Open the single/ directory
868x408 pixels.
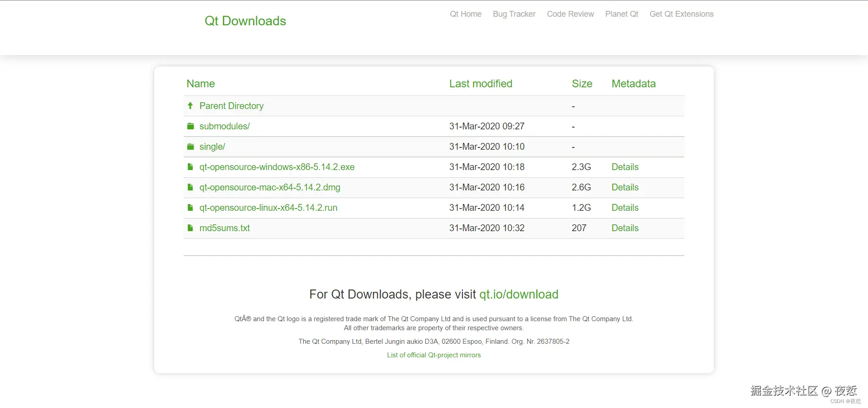(x=212, y=147)
